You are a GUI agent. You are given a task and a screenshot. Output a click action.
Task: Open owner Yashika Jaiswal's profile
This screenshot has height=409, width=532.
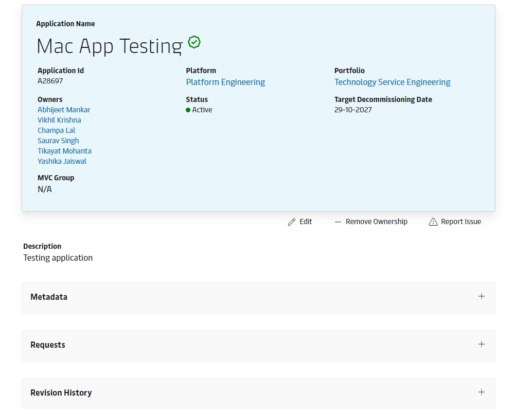[x=62, y=161]
